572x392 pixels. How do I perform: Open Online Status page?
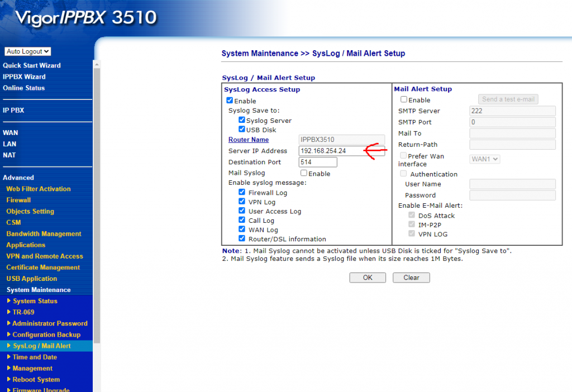point(23,88)
